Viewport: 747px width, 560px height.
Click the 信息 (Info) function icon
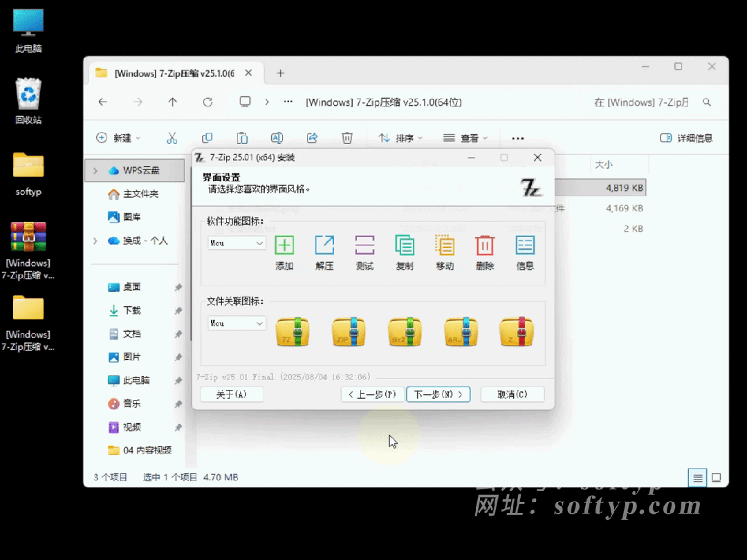click(x=525, y=245)
